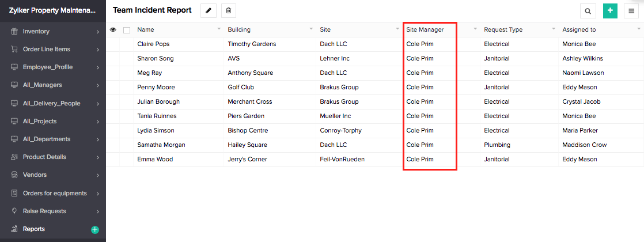Expand the Site Manager column dropdown

475,29
